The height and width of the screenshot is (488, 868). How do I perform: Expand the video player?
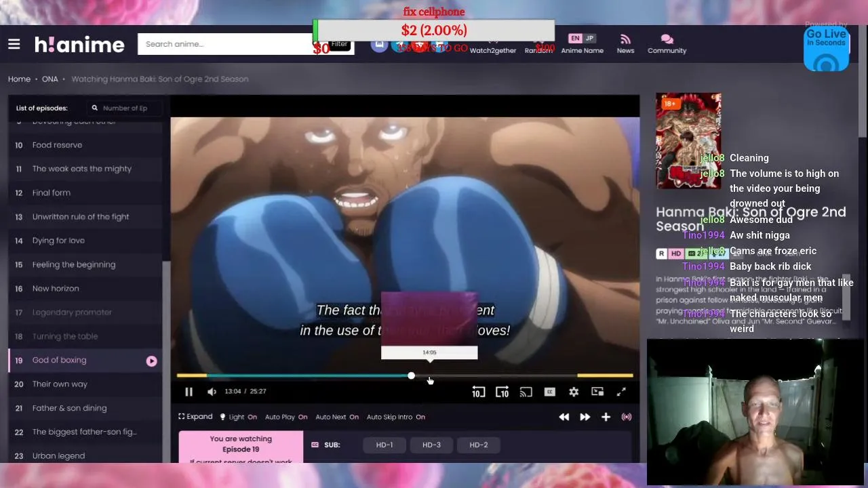point(195,417)
